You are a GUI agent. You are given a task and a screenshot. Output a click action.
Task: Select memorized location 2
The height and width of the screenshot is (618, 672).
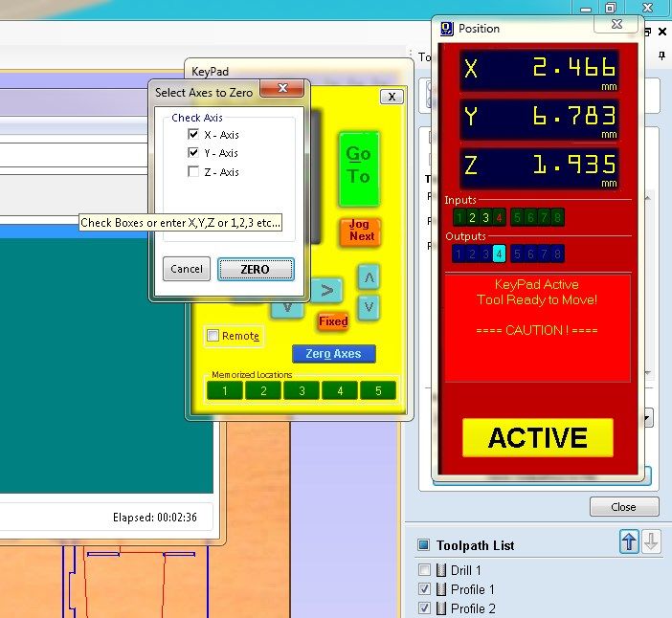point(263,390)
